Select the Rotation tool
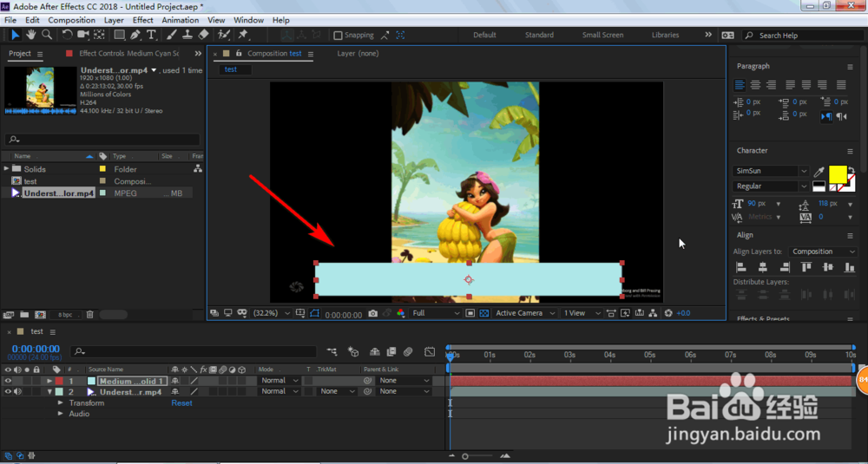 tap(67, 35)
